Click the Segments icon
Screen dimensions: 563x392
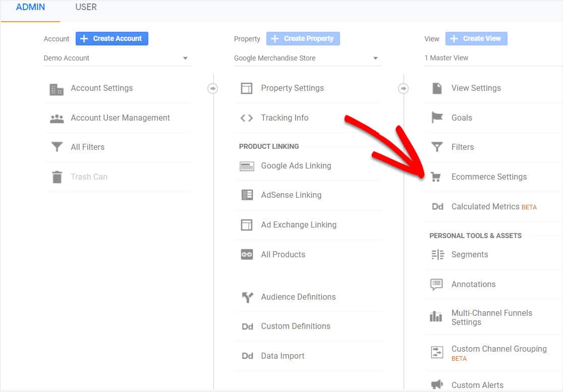tap(437, 255)
